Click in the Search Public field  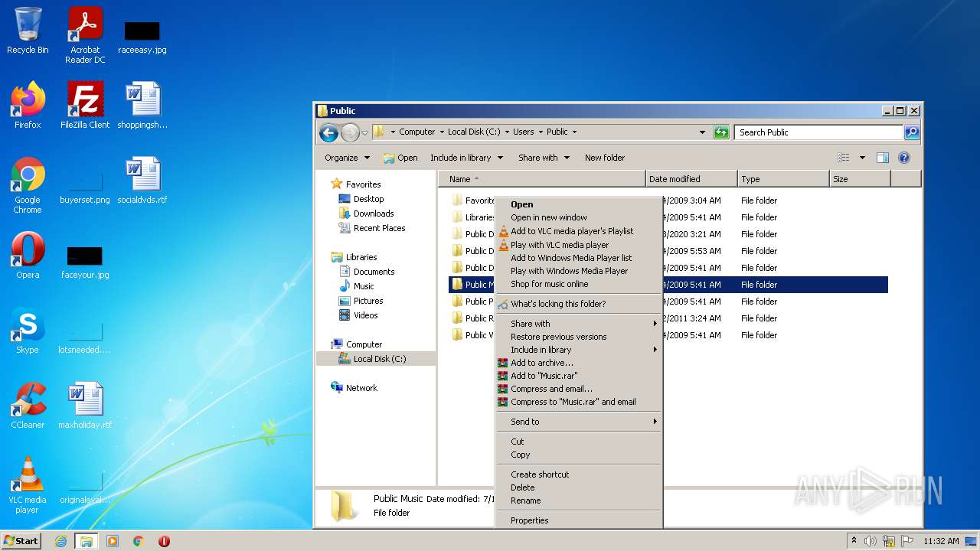(818, 132)
